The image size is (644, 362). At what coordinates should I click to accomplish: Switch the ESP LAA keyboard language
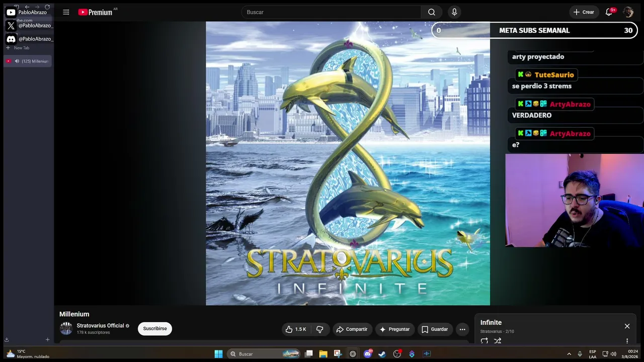tap(593, 354)
